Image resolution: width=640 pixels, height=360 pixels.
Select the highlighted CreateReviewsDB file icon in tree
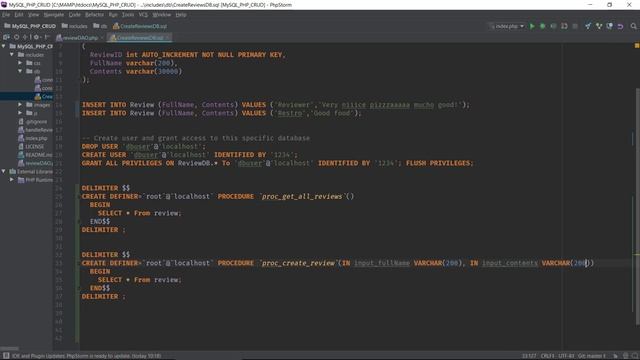38,96
